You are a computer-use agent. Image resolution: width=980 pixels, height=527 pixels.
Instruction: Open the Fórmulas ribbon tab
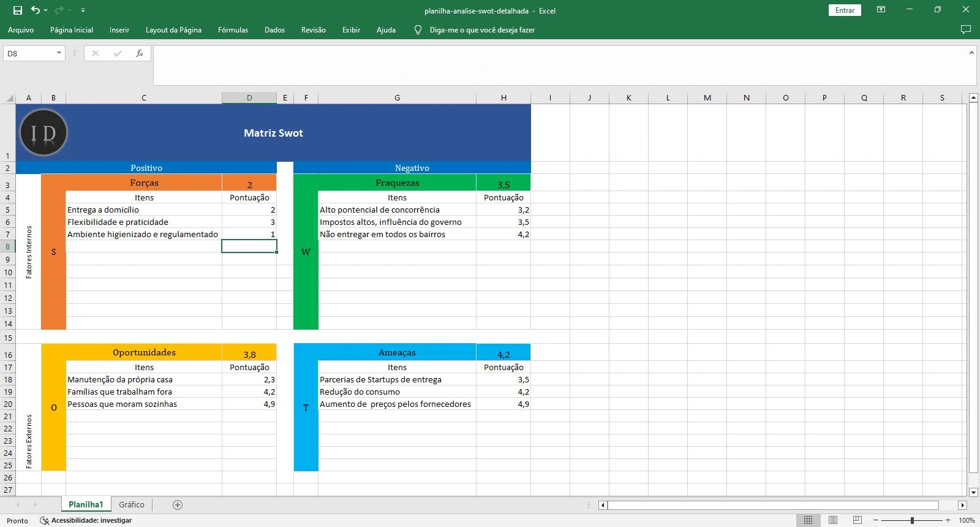[233, 30]
